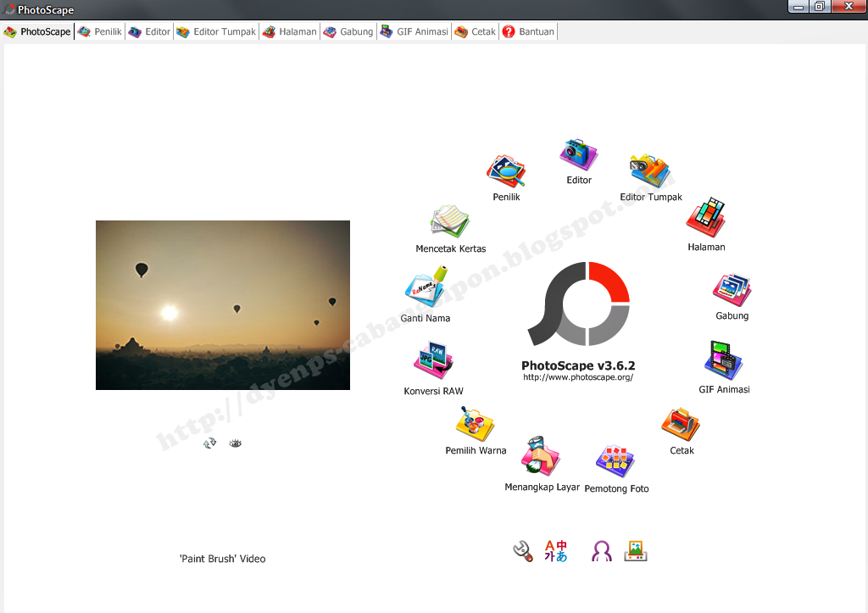
Task: Switch to the Gabung tab
Action: [x=348, y=31]
